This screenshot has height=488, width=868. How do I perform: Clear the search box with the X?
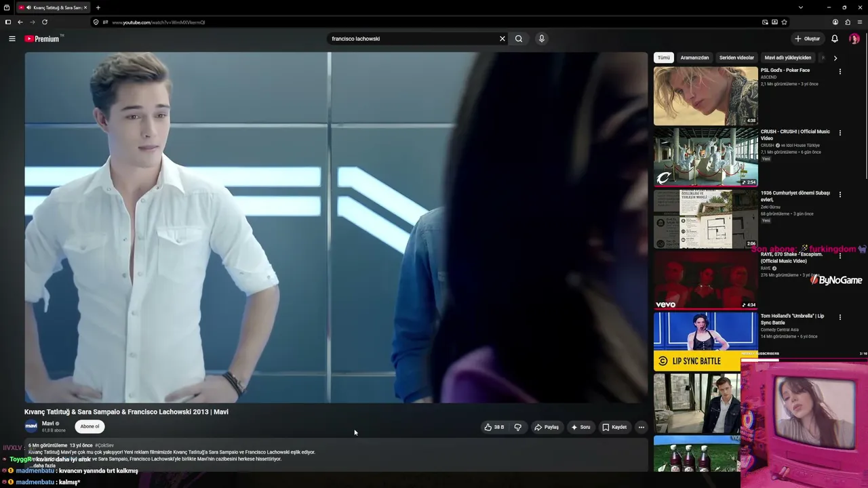pos(502,39)
